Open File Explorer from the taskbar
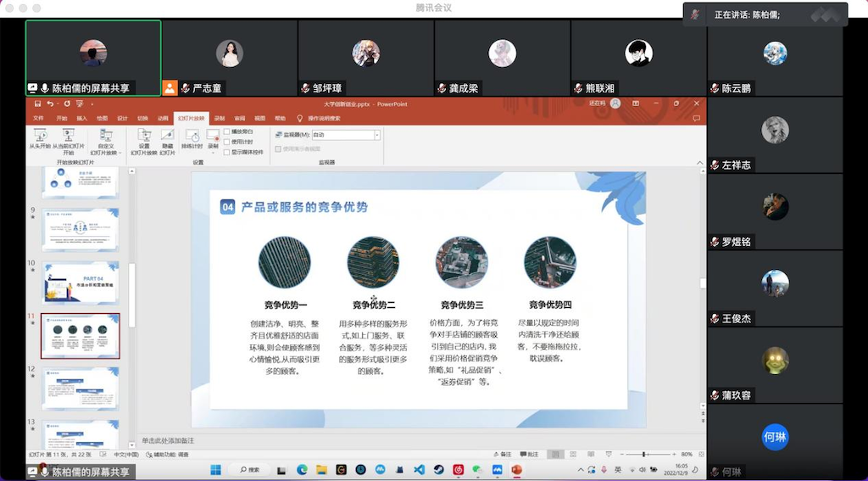 point(321,470)
